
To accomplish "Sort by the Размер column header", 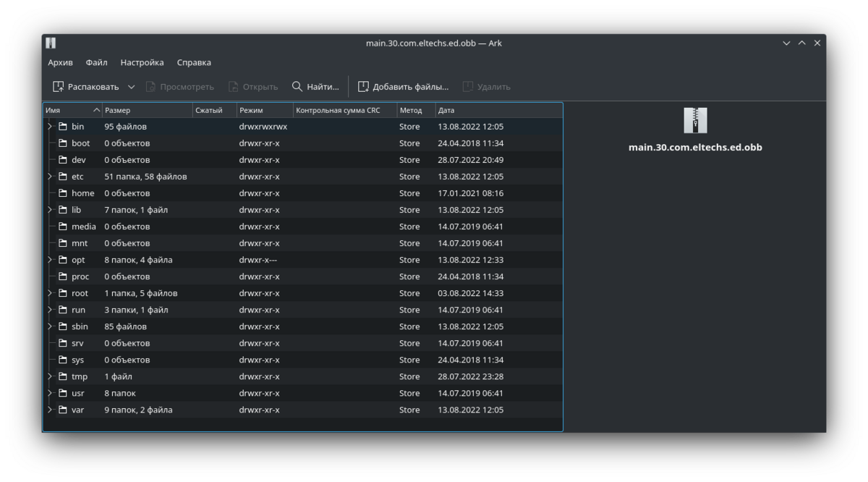I will pyautogui.click(x=145, y=111).
